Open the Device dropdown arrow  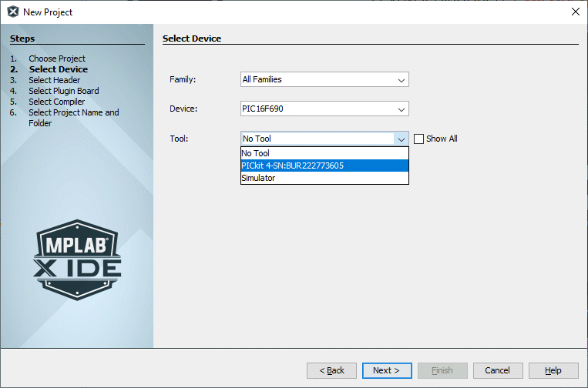tap(401, 109)
